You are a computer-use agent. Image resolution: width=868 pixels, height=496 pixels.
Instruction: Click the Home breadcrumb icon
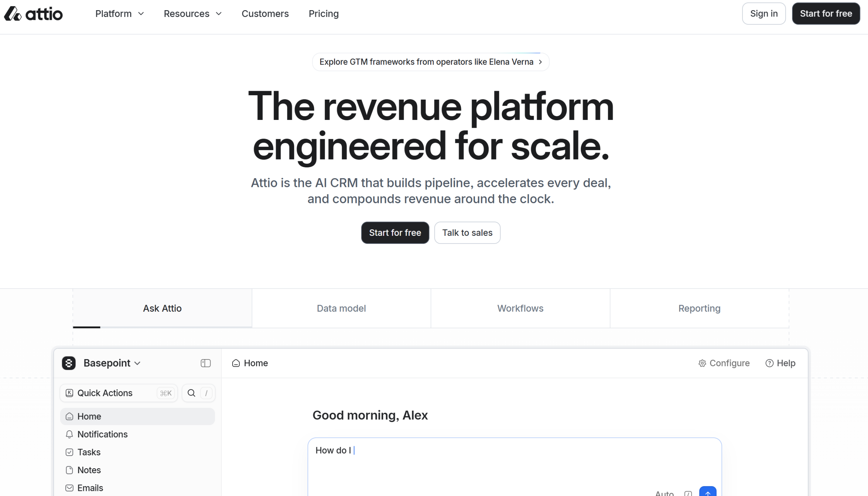click(236, 363)
